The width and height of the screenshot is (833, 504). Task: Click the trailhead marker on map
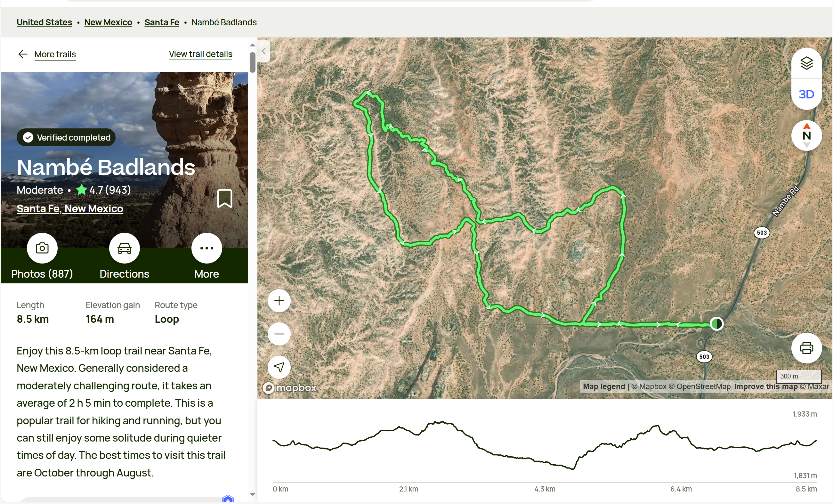tap(716, 323)
